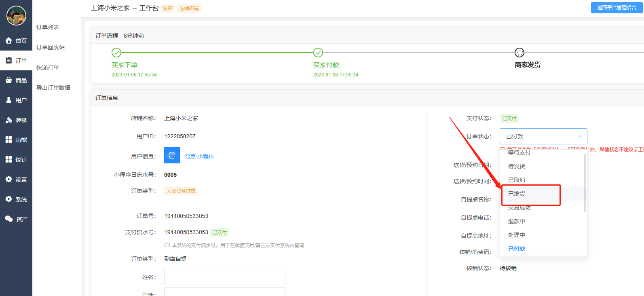Open the 首页 home icon

(9, 41)
